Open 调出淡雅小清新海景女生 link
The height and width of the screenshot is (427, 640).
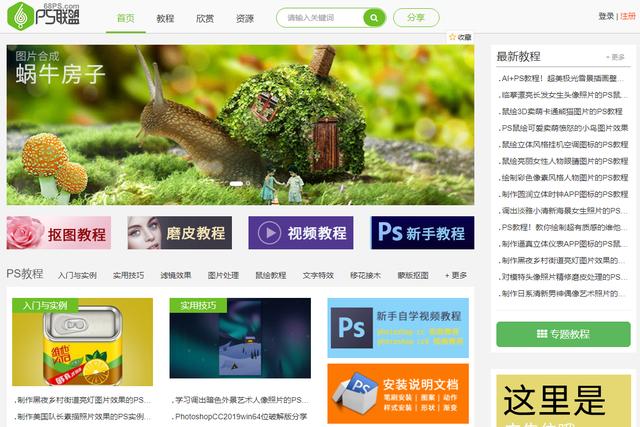[562, 211]
